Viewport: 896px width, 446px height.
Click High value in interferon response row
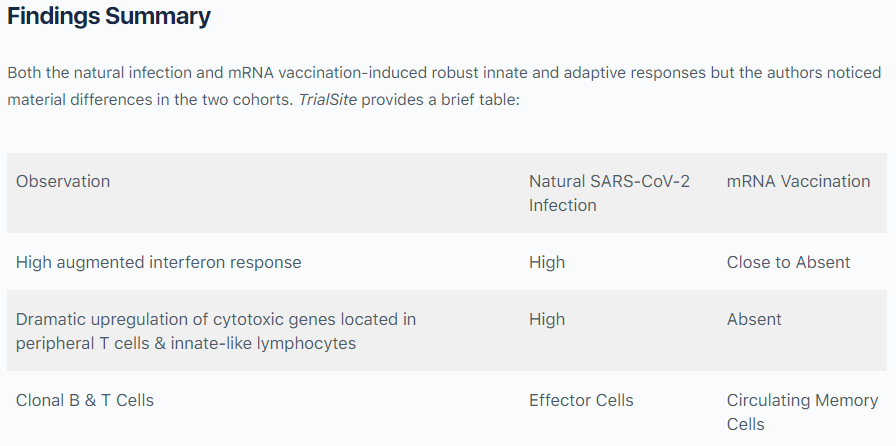(547, 262)
